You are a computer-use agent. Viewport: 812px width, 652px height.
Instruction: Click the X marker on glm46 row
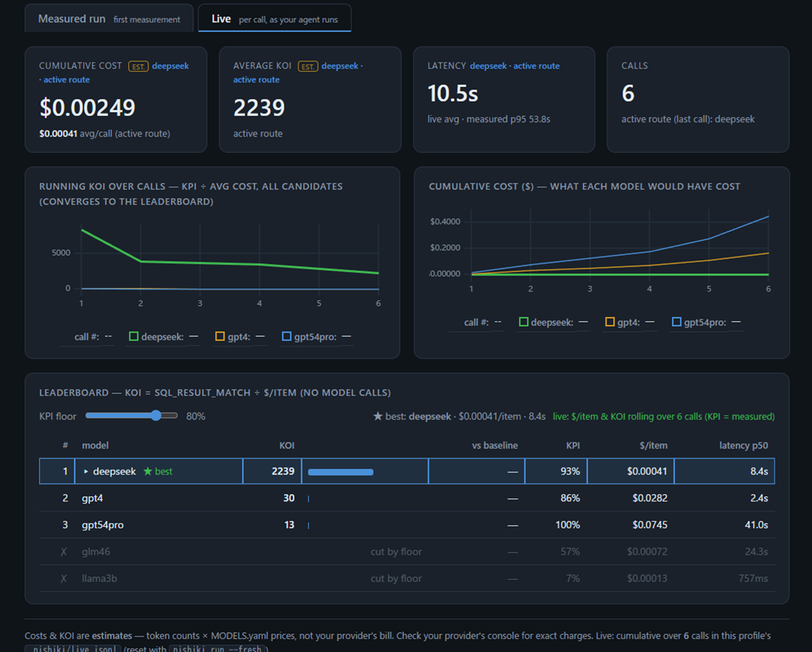64,551
